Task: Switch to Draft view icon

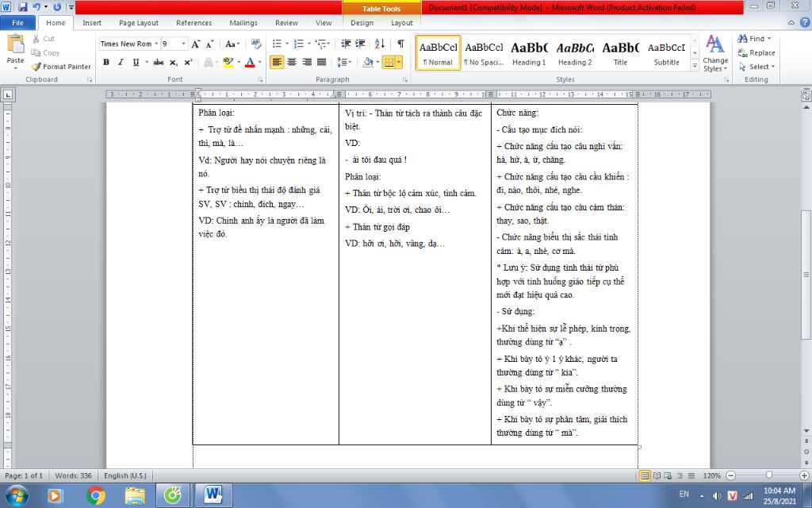Action: pos(691,475)
